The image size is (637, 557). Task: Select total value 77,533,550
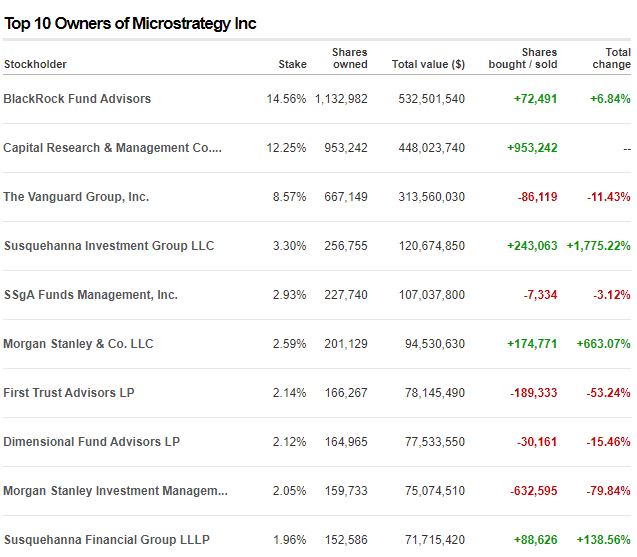tap(435, 442)
